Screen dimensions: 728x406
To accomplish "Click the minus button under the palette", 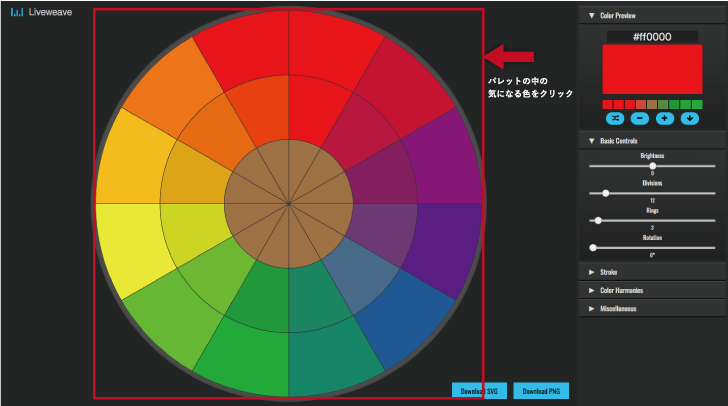I will click(x=640, y=118).
